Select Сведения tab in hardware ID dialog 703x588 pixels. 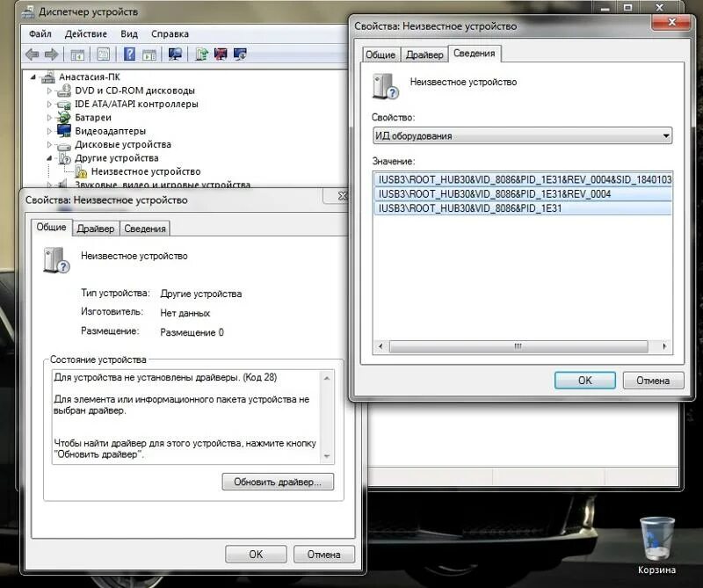pyautogui.click(x=475, y=54)
